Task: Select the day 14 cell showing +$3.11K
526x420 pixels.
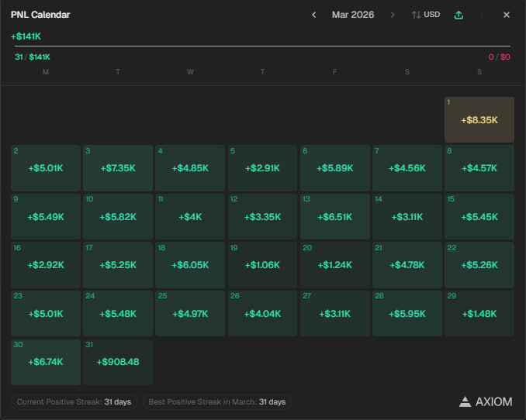Action: 407,216
